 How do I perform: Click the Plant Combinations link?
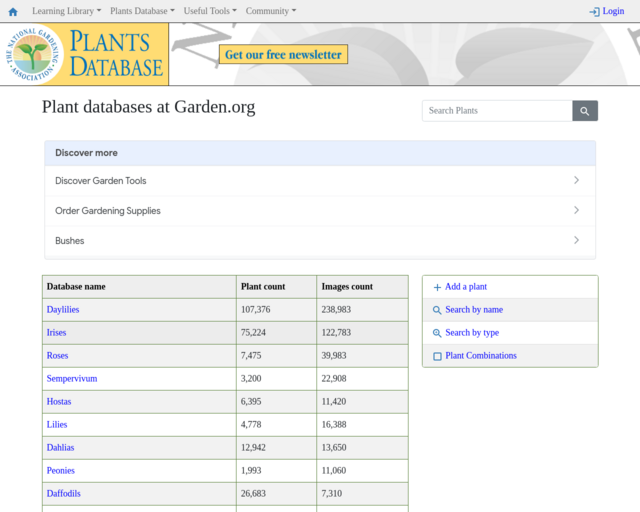pyautogui.click(x=481, y=356)
